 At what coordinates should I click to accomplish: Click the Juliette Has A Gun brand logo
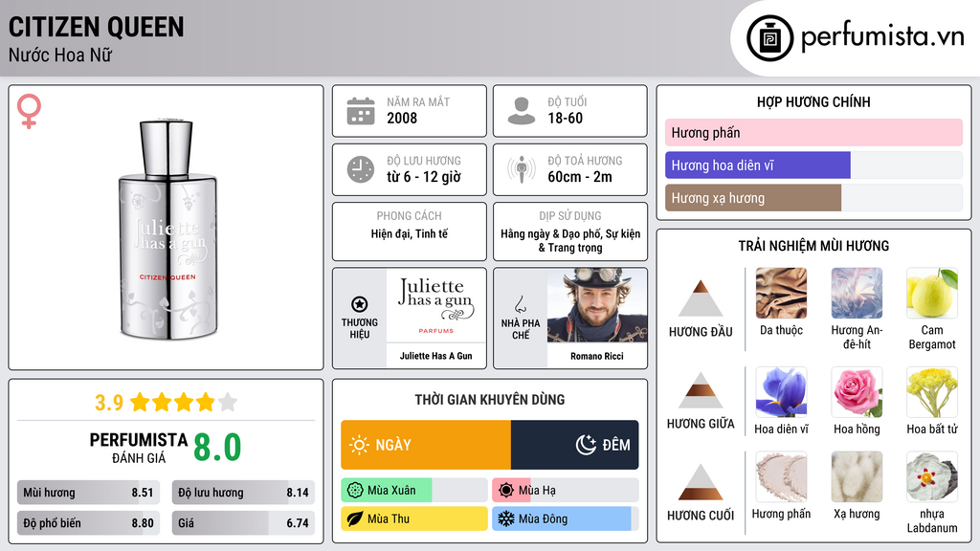click(436, 305)
